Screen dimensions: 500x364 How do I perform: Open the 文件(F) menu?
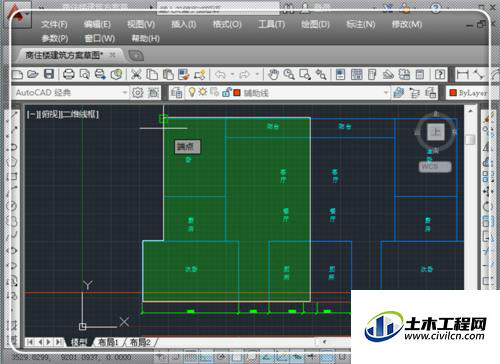[54, 24]
